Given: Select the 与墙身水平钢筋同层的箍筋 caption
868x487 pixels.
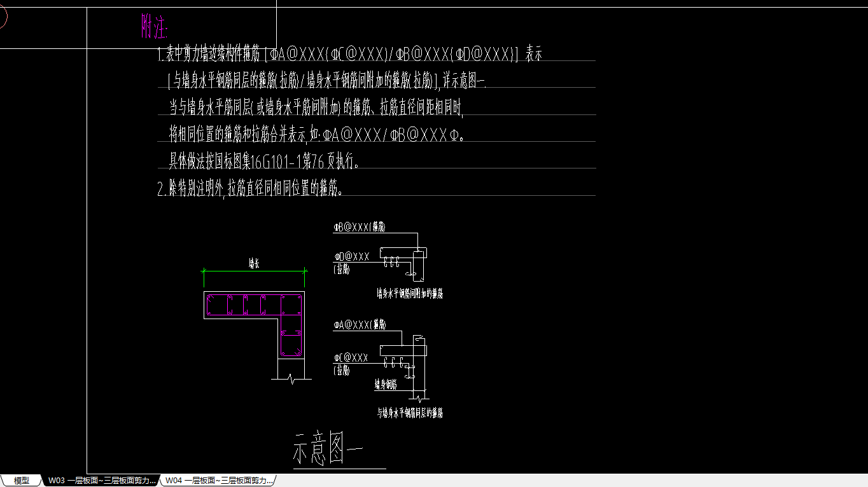Looking at the screenshot, I should point(410,413).
